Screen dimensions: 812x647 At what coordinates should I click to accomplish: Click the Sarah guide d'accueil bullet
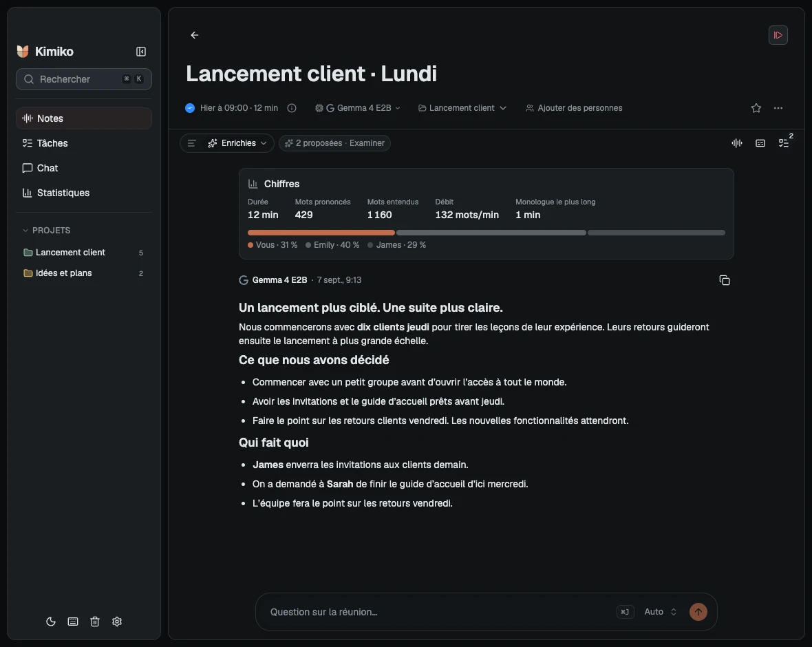tap(390, 484)
